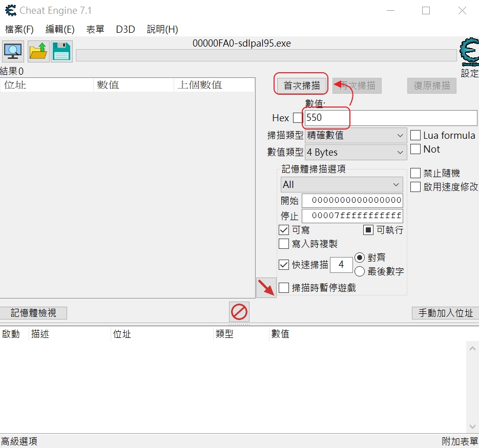This screenshot has width=479, height=448.
Task: Click the value field containing 550
Action: [390, 118]
